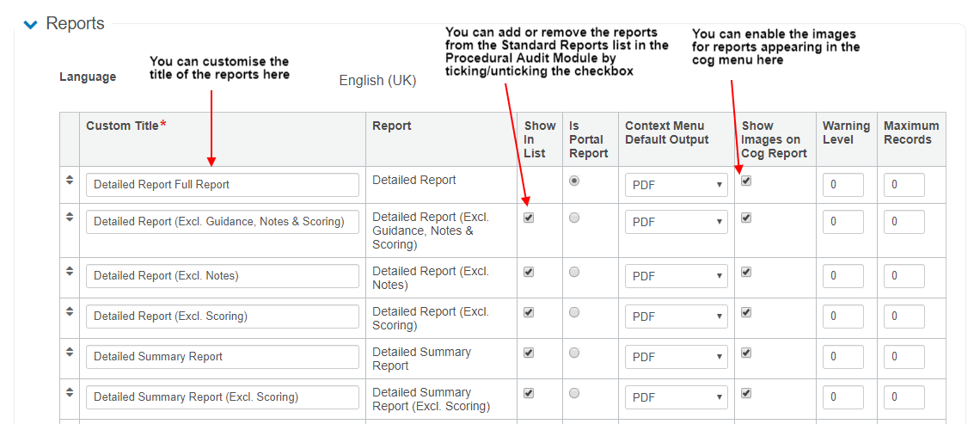Untick Show In List for Detailed Report (Excl. Notes)

click(x=529, y=272)
